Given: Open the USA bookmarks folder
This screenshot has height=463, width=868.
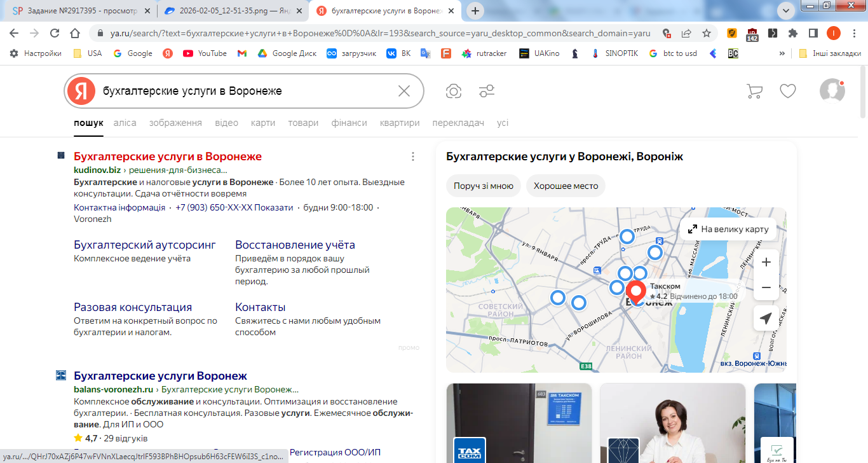Looking at the screenshot, I should click(87, 53).
